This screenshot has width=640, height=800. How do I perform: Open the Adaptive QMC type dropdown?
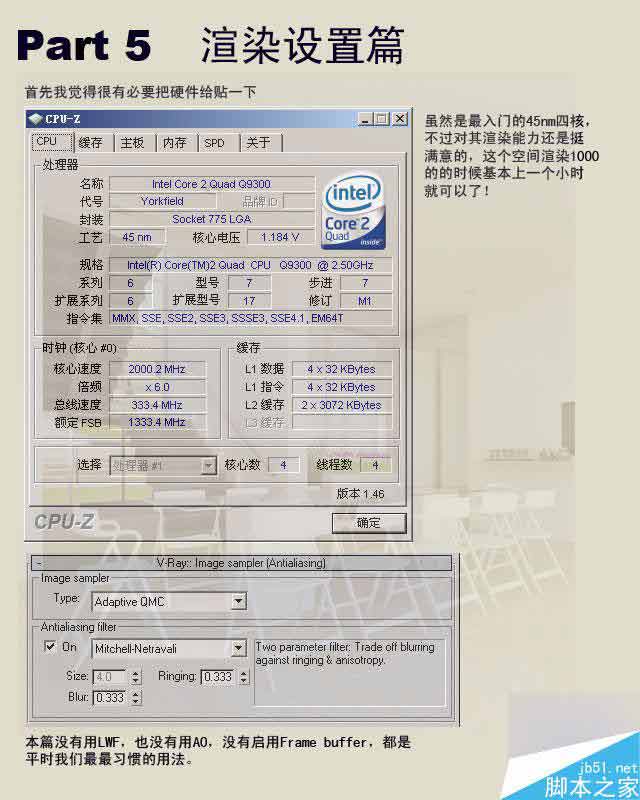pyautogui.click(x=238, y=601)
